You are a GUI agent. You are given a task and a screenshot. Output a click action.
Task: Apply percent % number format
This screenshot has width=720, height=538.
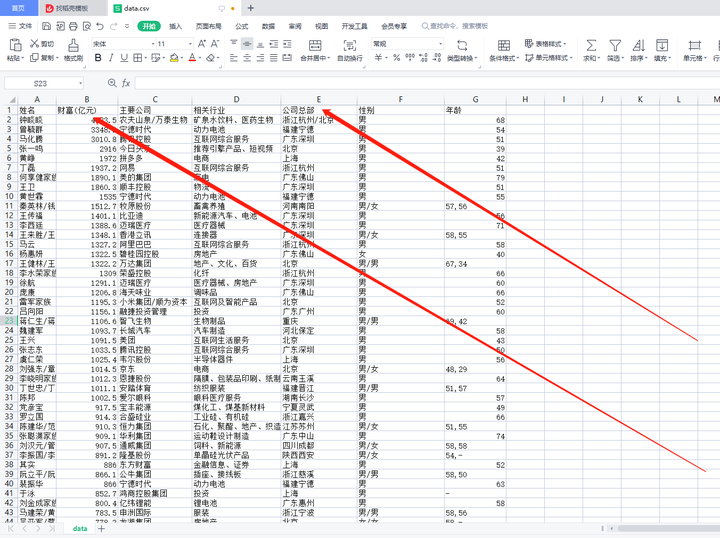point(397,58)
